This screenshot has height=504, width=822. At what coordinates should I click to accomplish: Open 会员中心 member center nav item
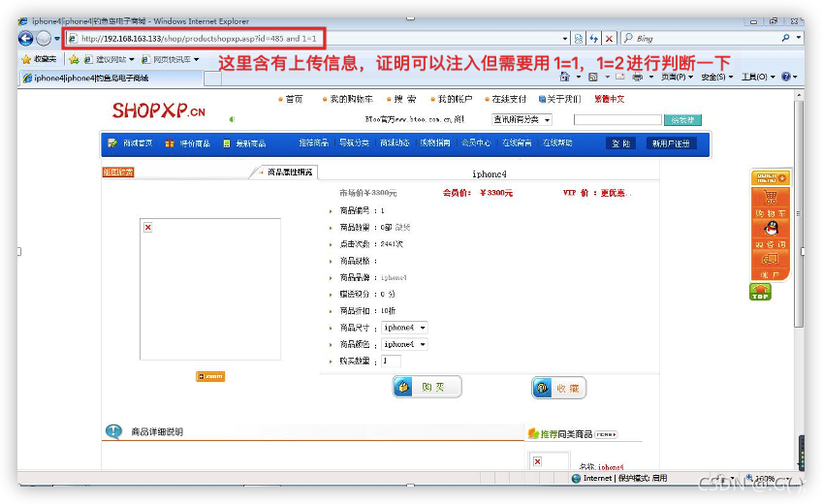[476, 142]
